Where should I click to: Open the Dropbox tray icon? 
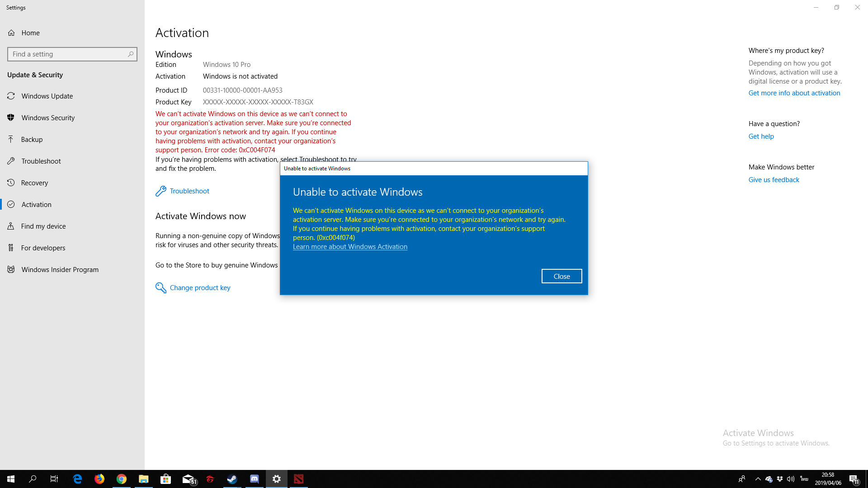coord(780,479)
